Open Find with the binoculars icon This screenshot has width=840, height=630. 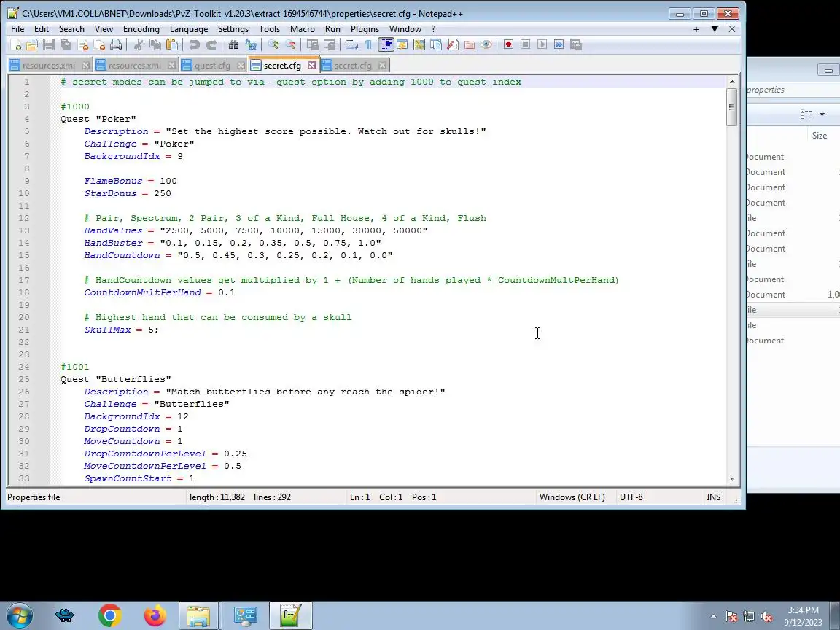click(233, 44)
